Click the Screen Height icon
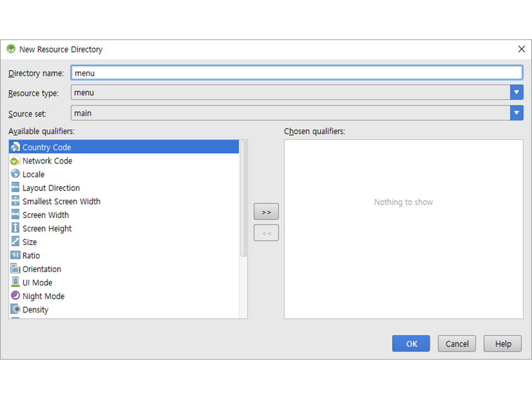532x399 pixels. pyautogui.click(x=15, y=228)
